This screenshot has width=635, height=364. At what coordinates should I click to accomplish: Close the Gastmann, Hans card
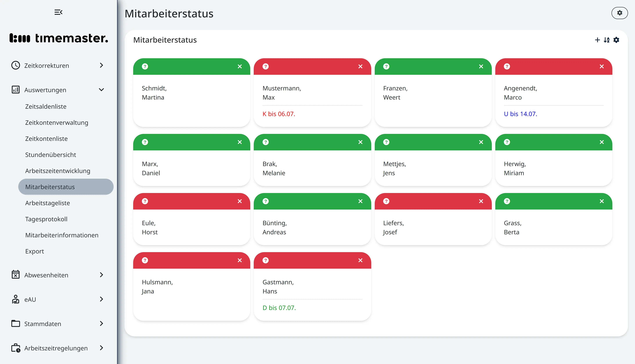point(360,261)
